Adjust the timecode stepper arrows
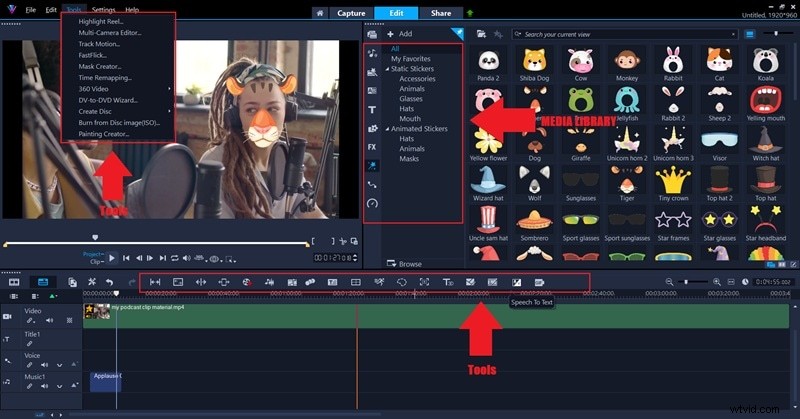The width and height of the screenshot is (800, 419). [x=355, y=258]
